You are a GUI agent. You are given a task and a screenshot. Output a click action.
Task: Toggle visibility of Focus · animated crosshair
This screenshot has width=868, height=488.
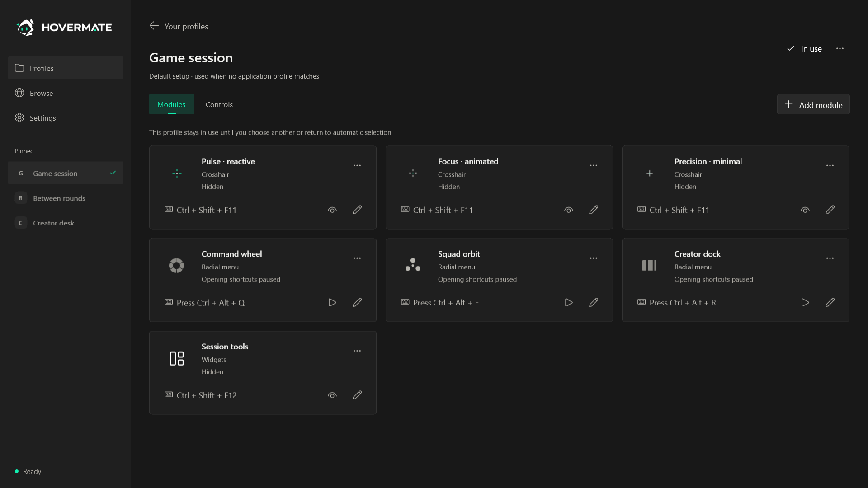[x=569, y=210]
